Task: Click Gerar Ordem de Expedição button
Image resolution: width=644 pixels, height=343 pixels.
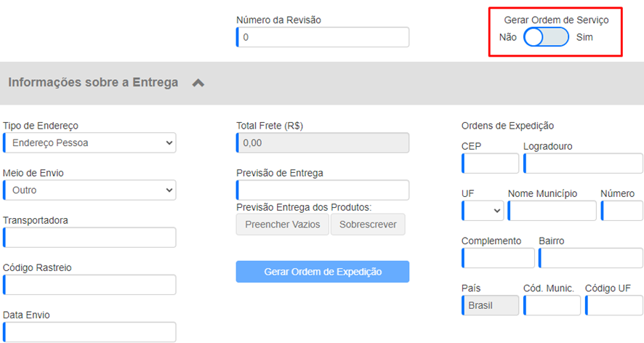Action: coord(323,272)
